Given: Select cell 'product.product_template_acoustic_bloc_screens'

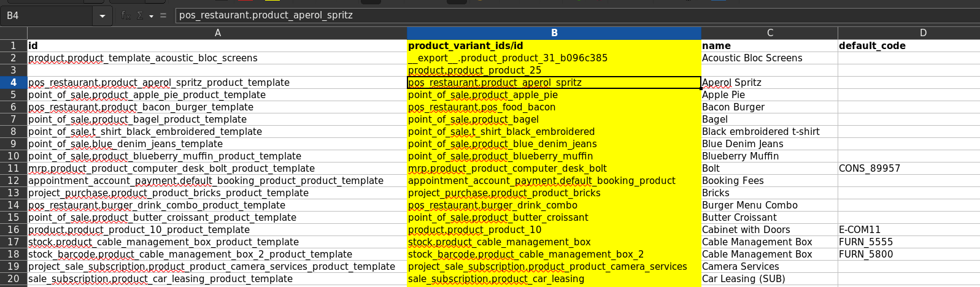Looking at the screenshot, I should click(217, 58).
